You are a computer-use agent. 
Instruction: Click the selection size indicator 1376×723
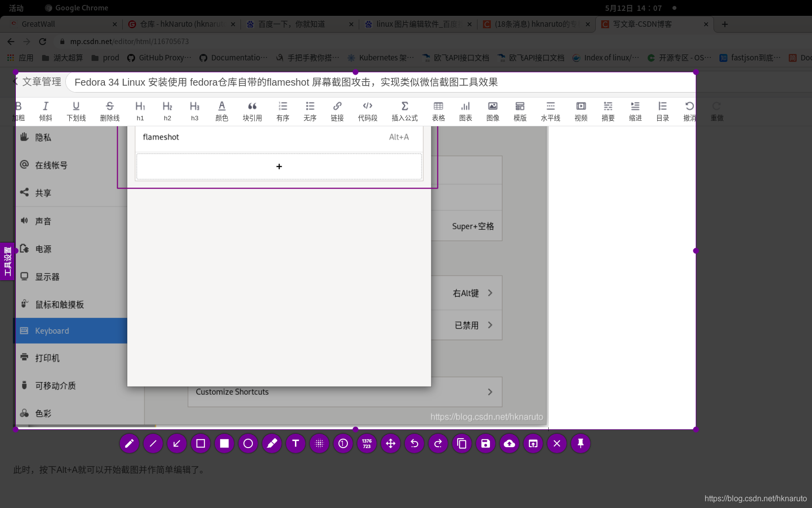367,444
